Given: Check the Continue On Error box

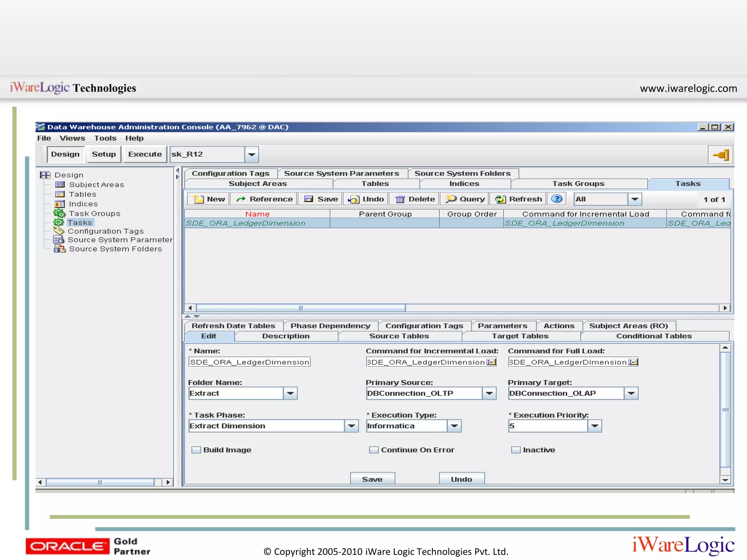Looking at the screenshot, I should (x=373, y=450).
